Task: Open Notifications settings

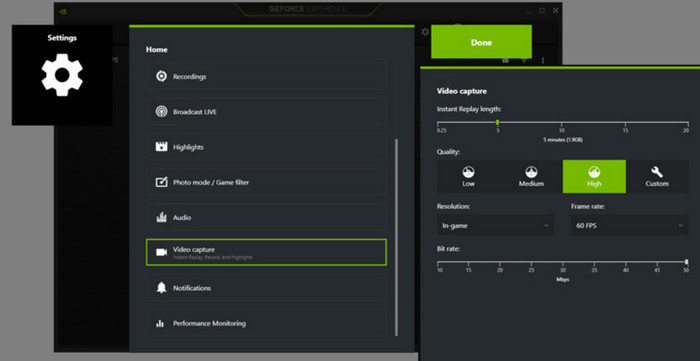Action: point(266,288)
